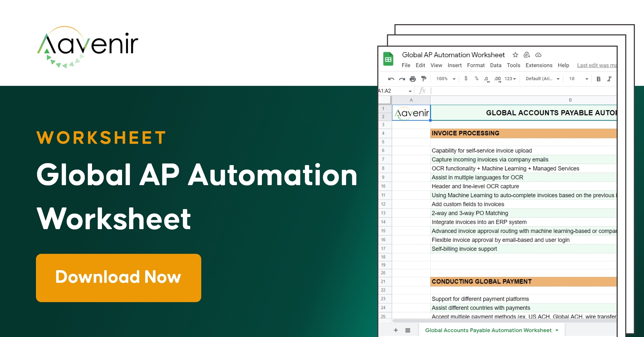This screenshot has height=337, width=644.
Task: Select column B header
Action: point(524,100)
